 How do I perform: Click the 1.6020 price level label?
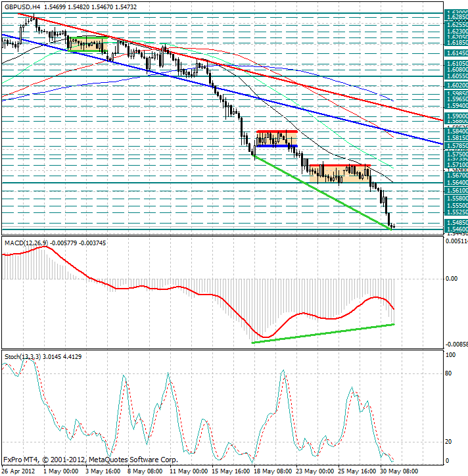point(456,85)
